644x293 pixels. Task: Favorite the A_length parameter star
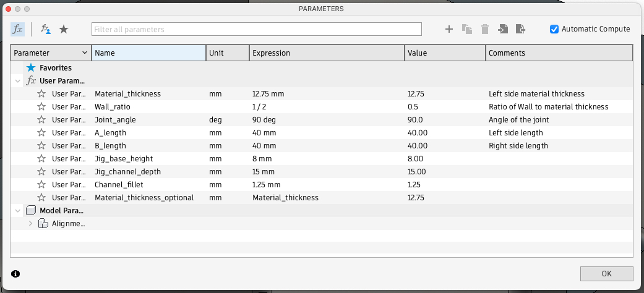(x=41, y=132)
